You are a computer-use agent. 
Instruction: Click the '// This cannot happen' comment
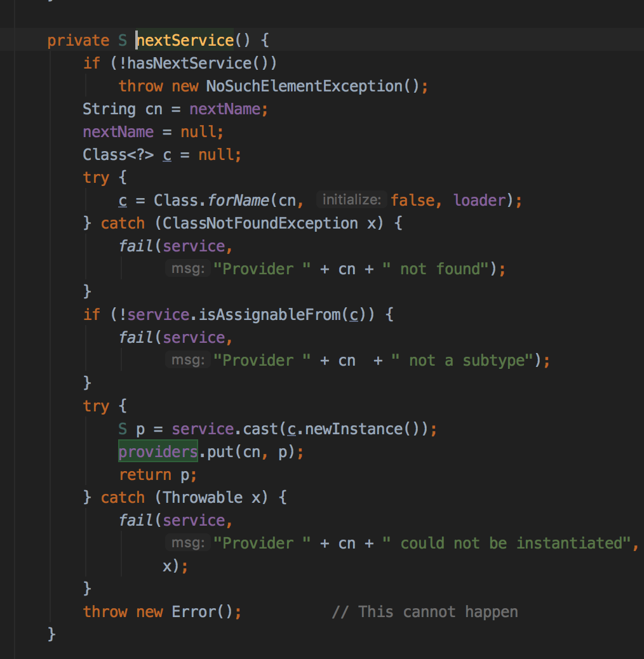click(424, 612)
